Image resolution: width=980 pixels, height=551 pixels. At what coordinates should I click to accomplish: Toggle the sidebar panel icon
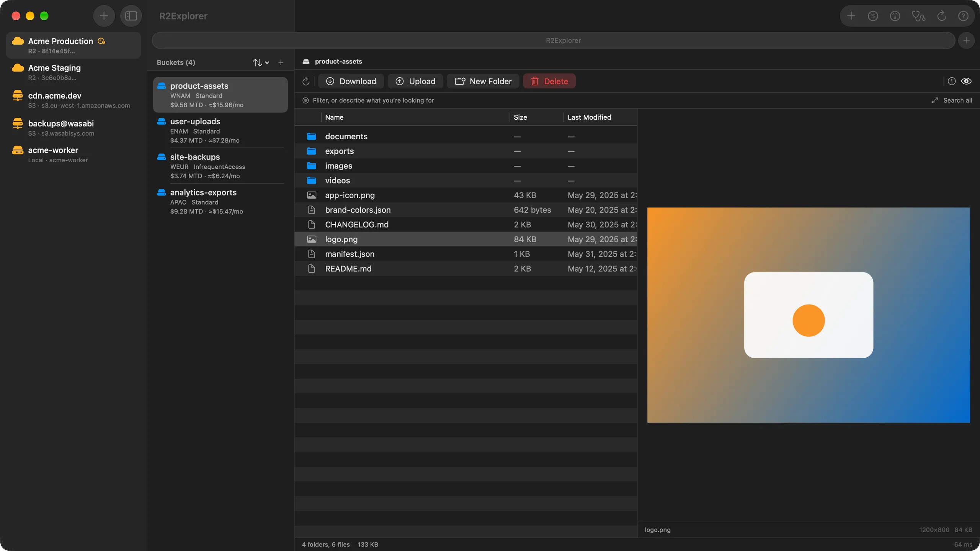(131, 16)
